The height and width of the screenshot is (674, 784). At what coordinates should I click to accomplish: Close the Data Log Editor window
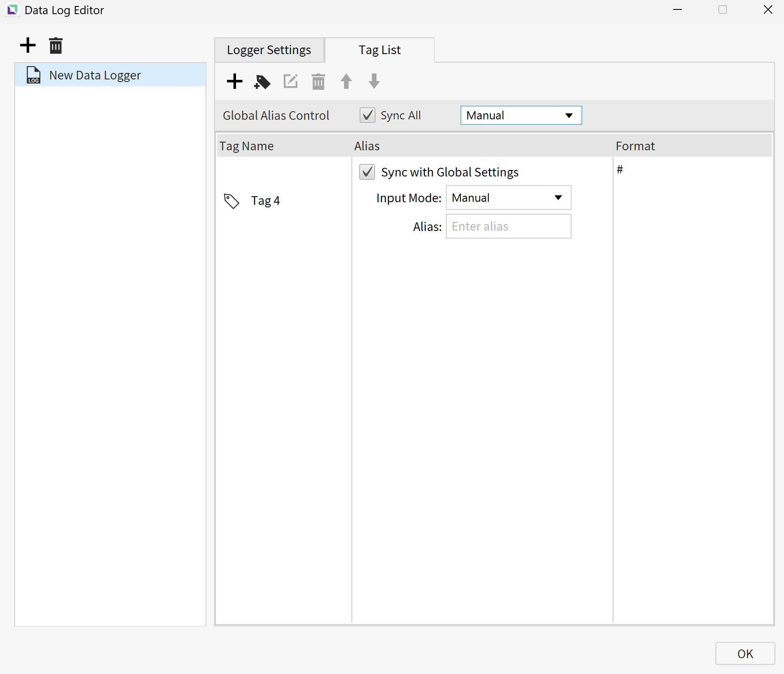[768, 10]
